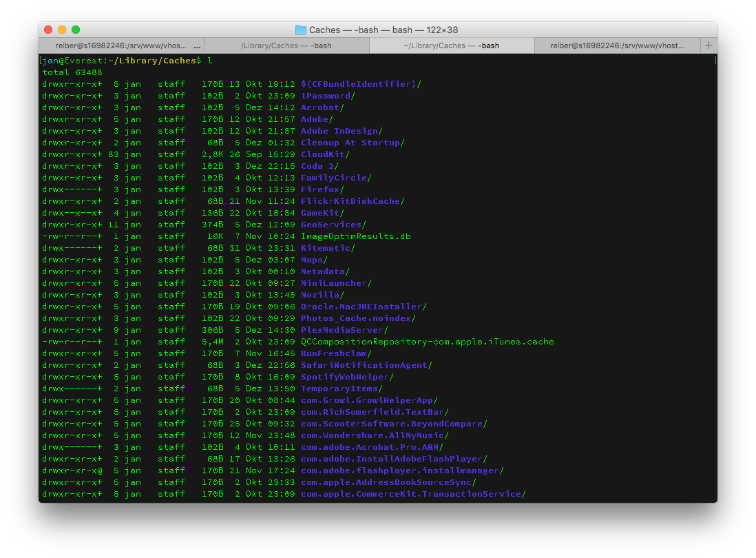Switch to first reiber@s16982246 tab
Image resolution: width=756 pixels, height=558 pixels.
tap(121, 45)
